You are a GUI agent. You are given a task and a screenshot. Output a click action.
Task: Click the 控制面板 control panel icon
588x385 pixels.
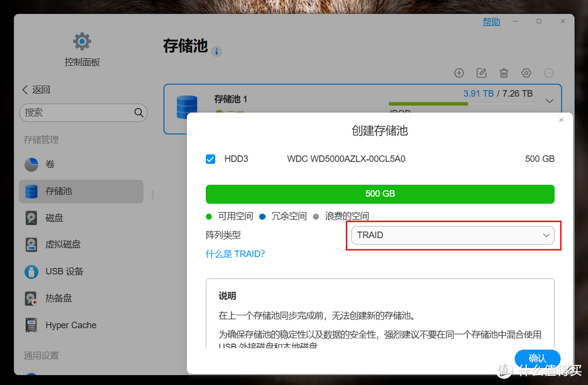82,41
